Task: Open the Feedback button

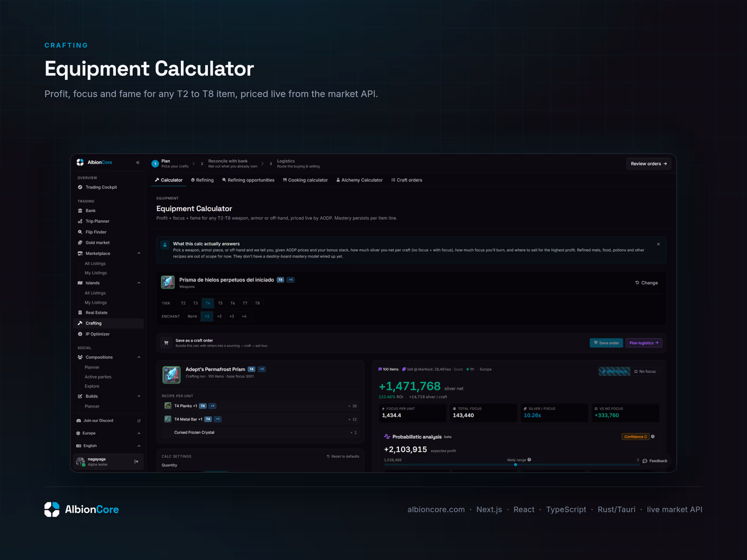Action: point(655,461)
